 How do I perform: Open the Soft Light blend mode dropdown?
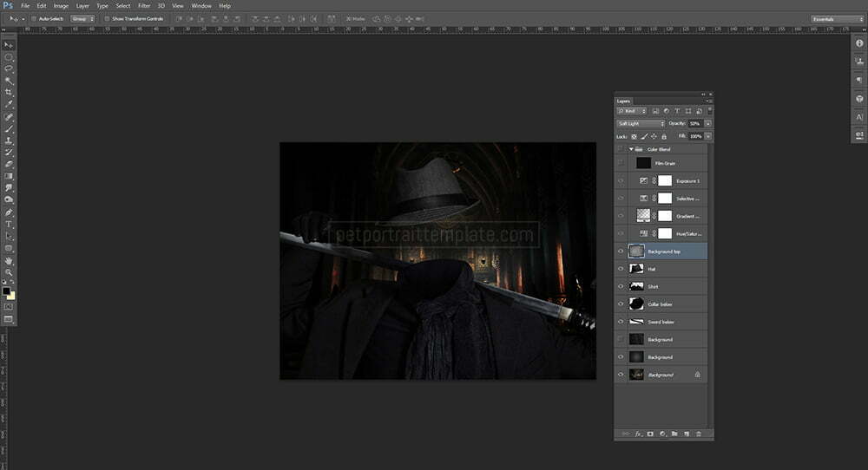click(640, 123)
